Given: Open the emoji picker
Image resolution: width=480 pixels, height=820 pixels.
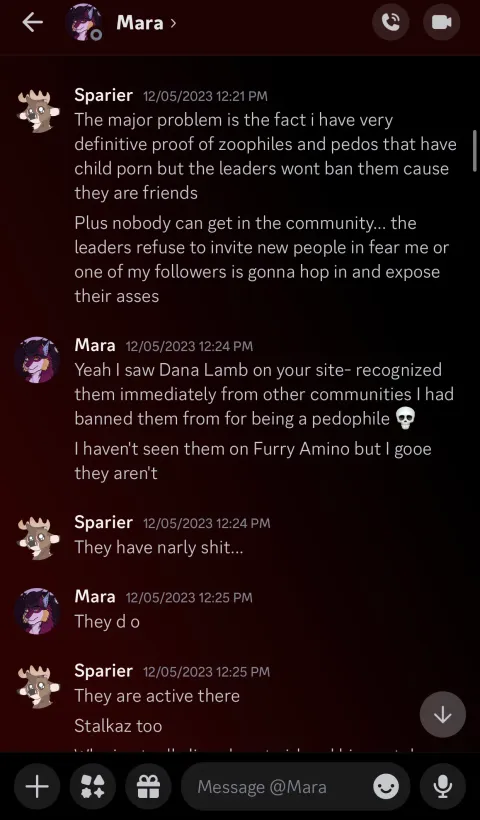Looking at the screenshot, I should [386, 787].
